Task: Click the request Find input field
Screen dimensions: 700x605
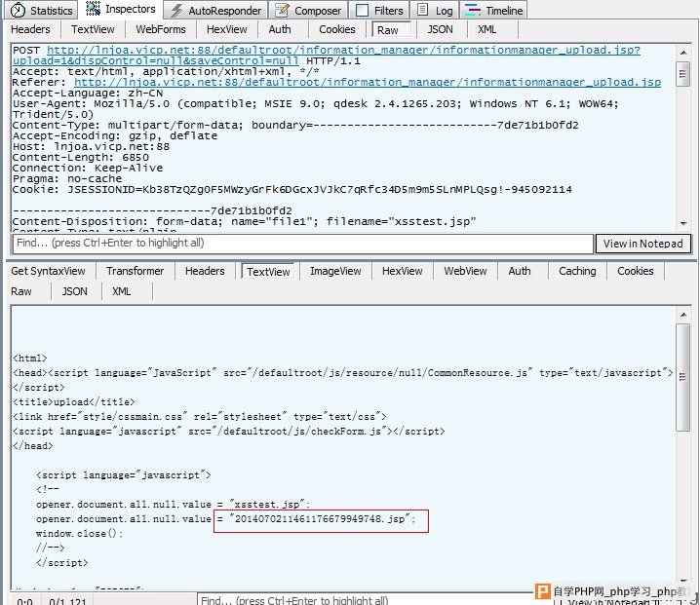Action: click(303, 244)
